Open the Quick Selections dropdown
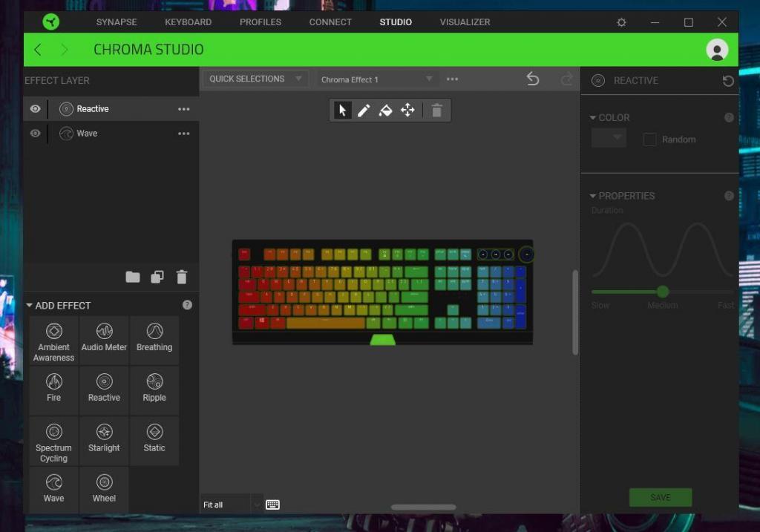Screen dimensions: 760x532 click(255, 79)
